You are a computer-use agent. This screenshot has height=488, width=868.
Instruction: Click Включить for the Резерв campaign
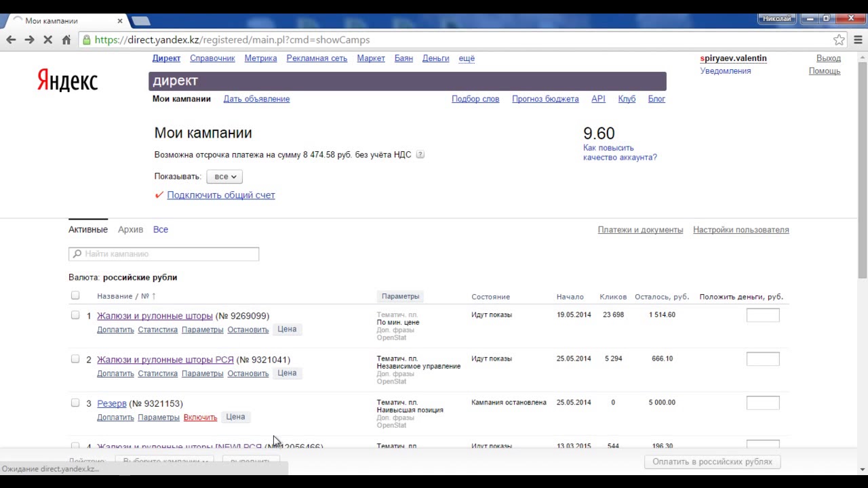point(200,418)
